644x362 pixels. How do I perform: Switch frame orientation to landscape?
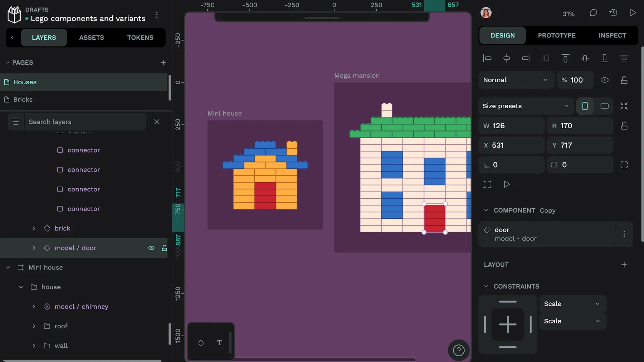[x=605, y=106]
